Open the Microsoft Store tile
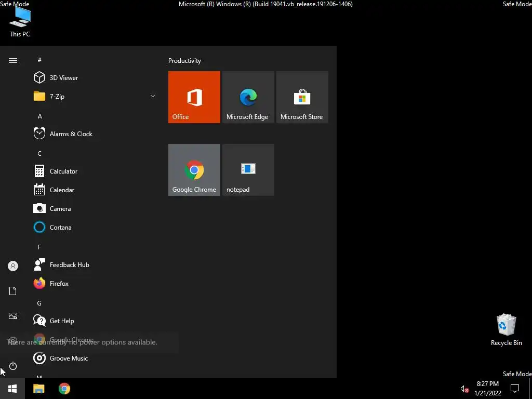Viewport: 532px width, 399px height. click(302, 97)
